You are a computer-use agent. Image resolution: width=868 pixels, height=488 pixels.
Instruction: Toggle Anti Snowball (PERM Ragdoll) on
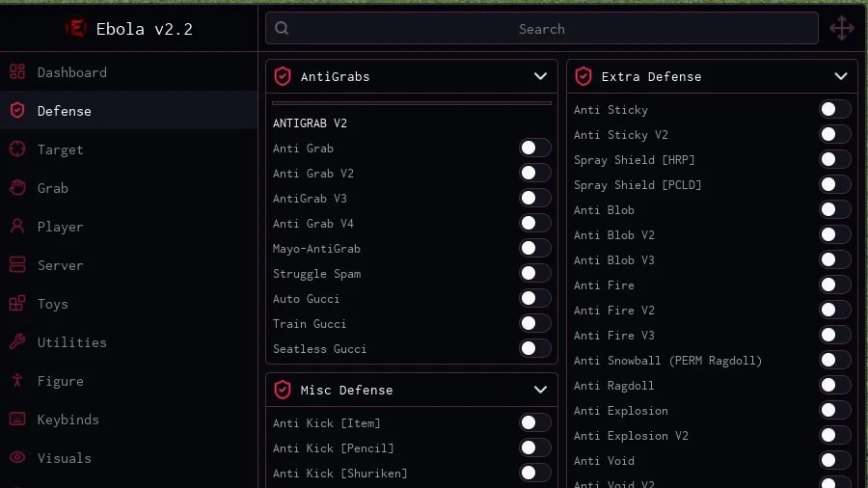[835, 360]
